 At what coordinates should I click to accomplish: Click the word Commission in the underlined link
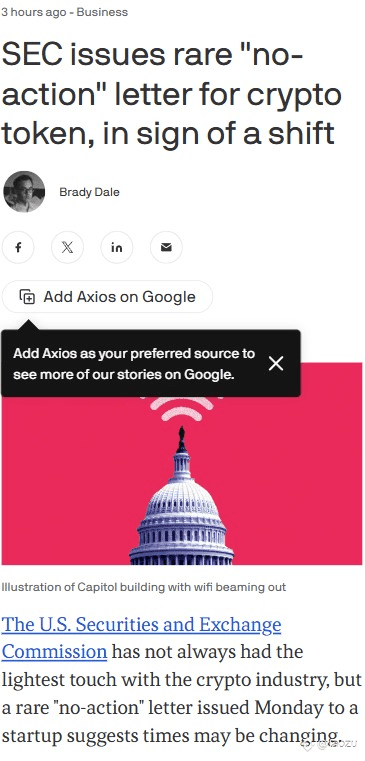(54, 651)
